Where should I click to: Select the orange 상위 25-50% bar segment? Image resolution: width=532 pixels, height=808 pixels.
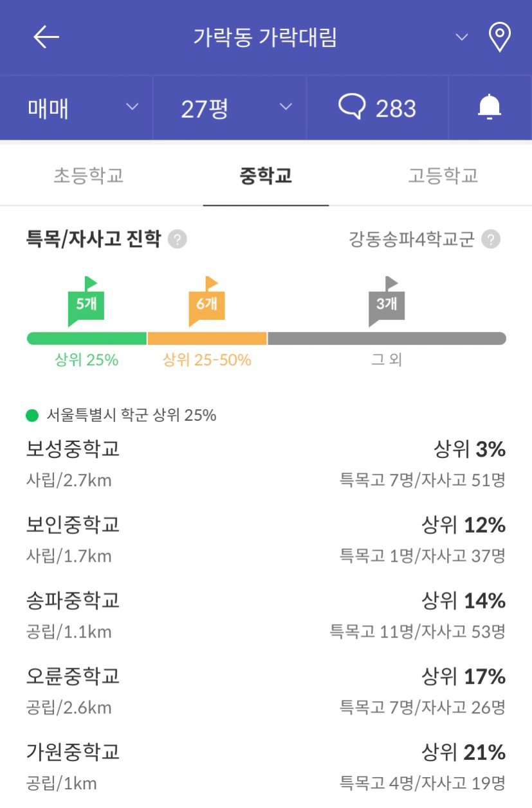pos(207,338)
